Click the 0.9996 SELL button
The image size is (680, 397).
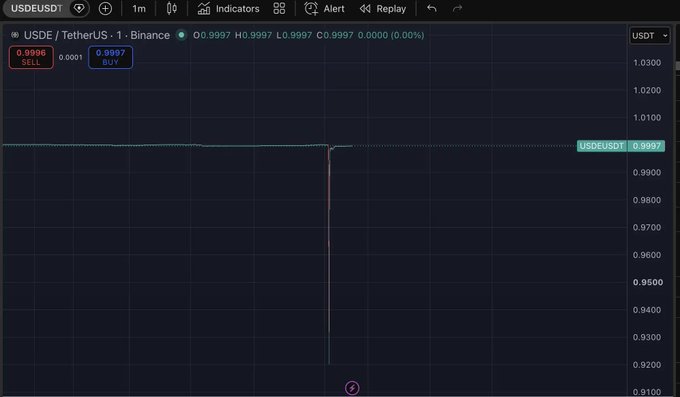click(31, 57)
